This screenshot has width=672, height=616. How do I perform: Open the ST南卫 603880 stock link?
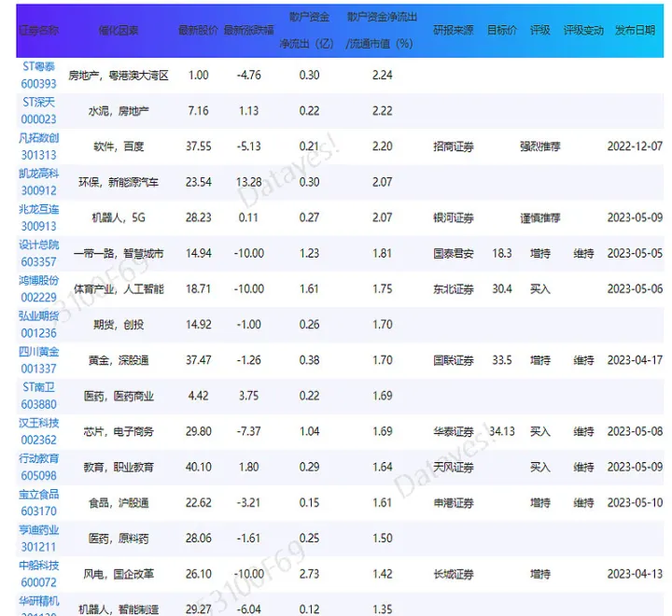click(x=38, y=395)
